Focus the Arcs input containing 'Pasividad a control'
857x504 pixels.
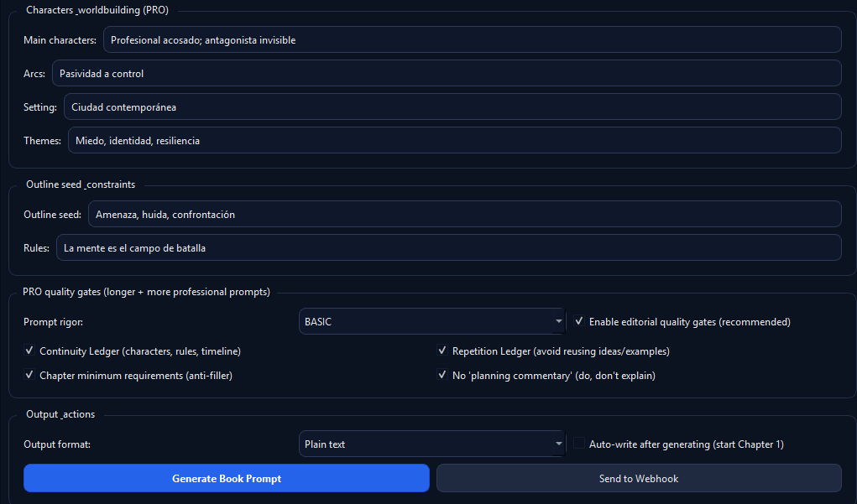[x=446, y=74]
